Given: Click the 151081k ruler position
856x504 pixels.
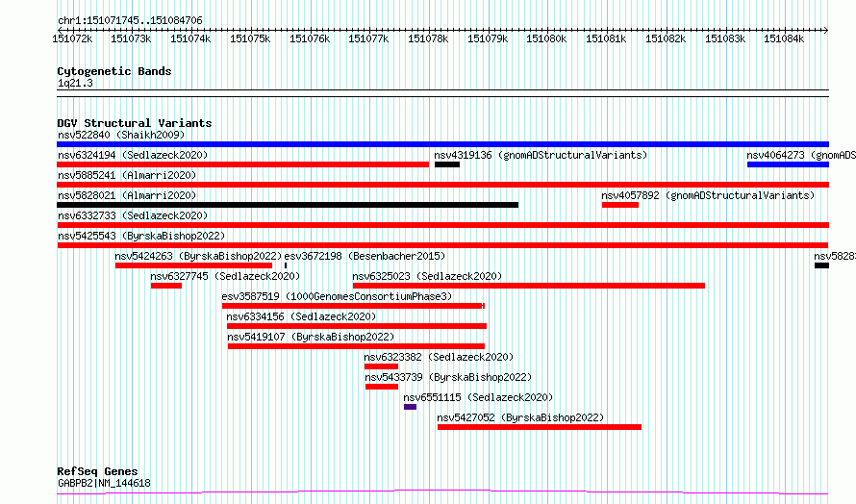Looking at the screenshot, I should (x=606, y=38).
